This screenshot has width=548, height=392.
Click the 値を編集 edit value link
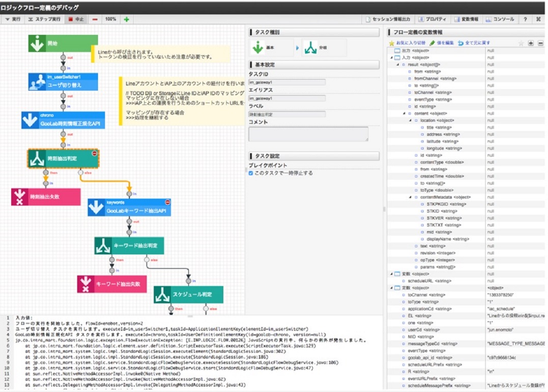[x=441, y=43]
